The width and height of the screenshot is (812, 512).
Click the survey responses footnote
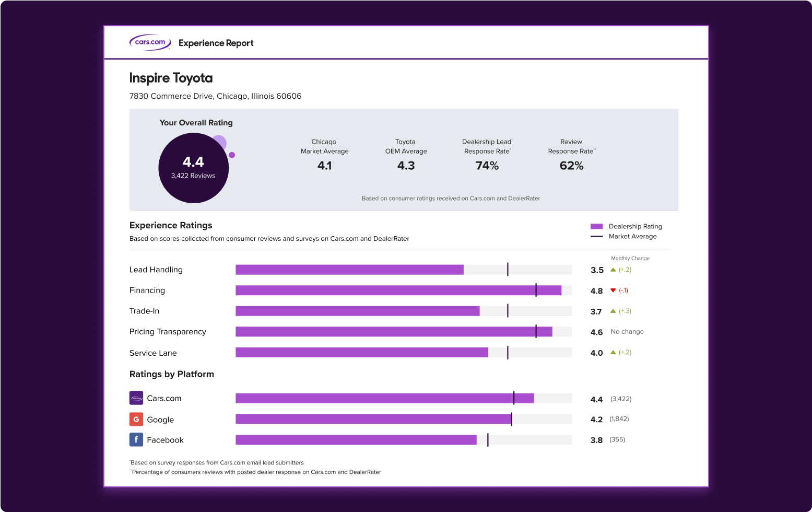217,462
